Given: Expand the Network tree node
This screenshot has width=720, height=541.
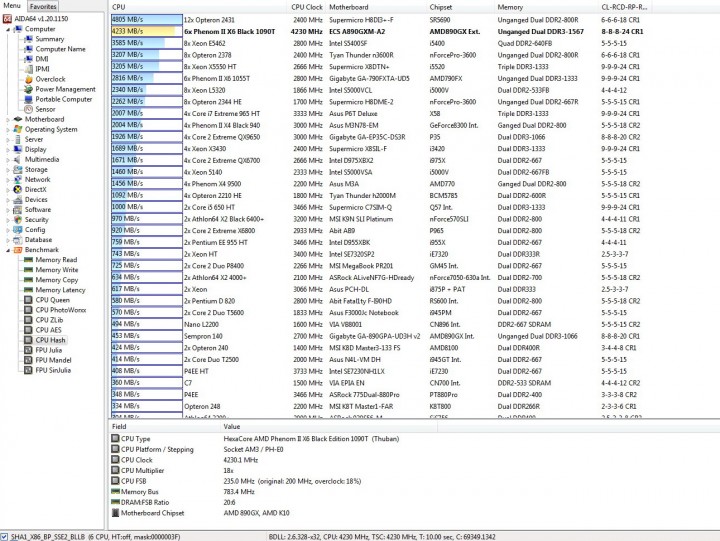Looking at the screenshot, I should pos(8,180).
